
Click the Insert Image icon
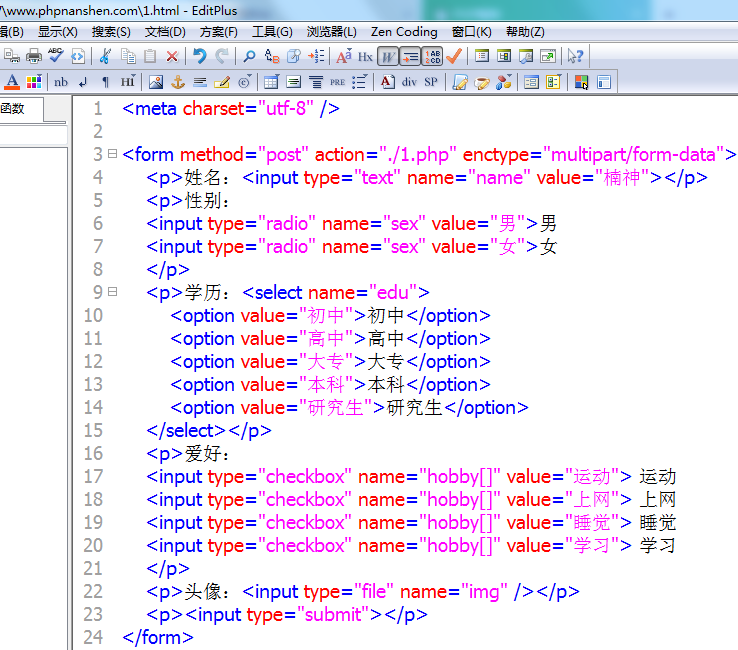click(x=156, y=82)
